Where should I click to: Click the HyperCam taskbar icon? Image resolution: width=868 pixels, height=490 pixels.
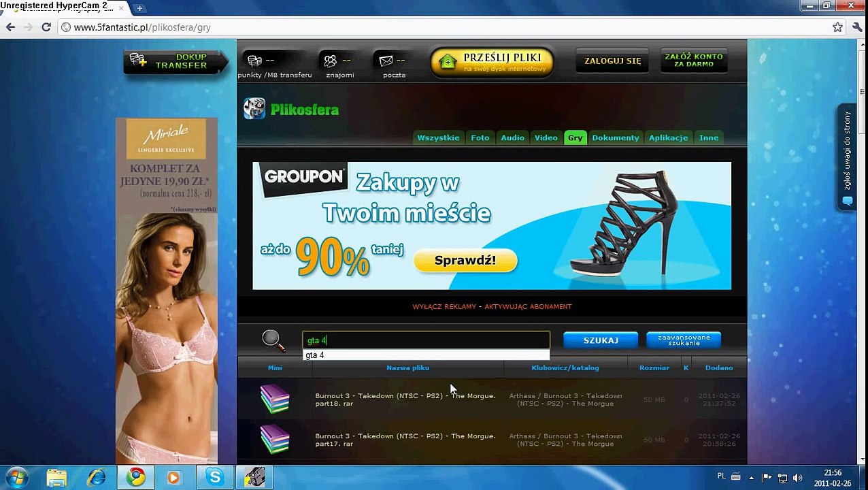point(254,478)
